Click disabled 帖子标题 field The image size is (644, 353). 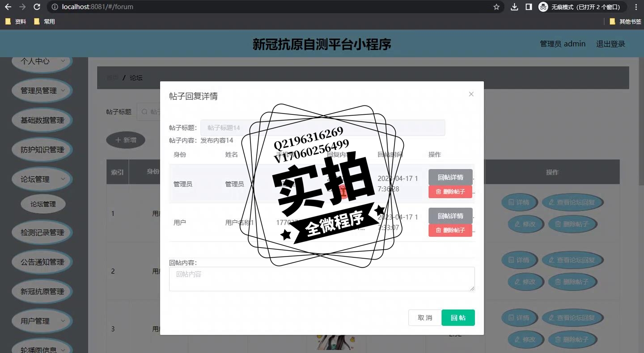click(x=322, y=127)
